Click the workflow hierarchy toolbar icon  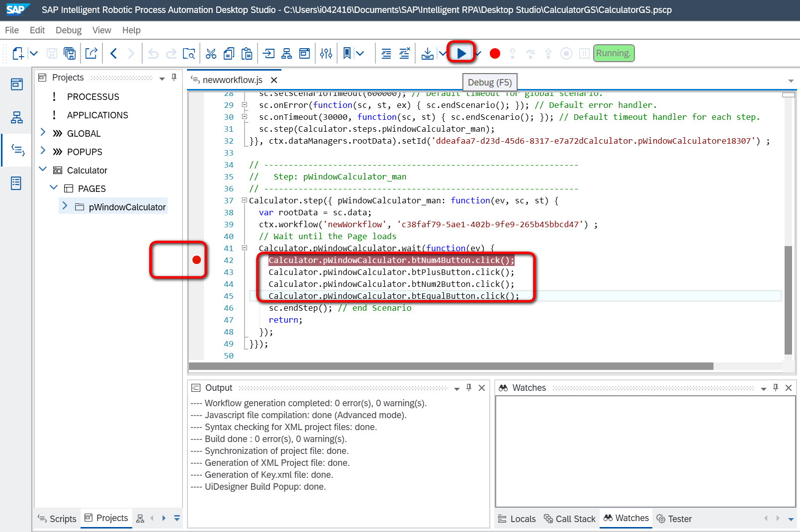[x=287, y=53]
